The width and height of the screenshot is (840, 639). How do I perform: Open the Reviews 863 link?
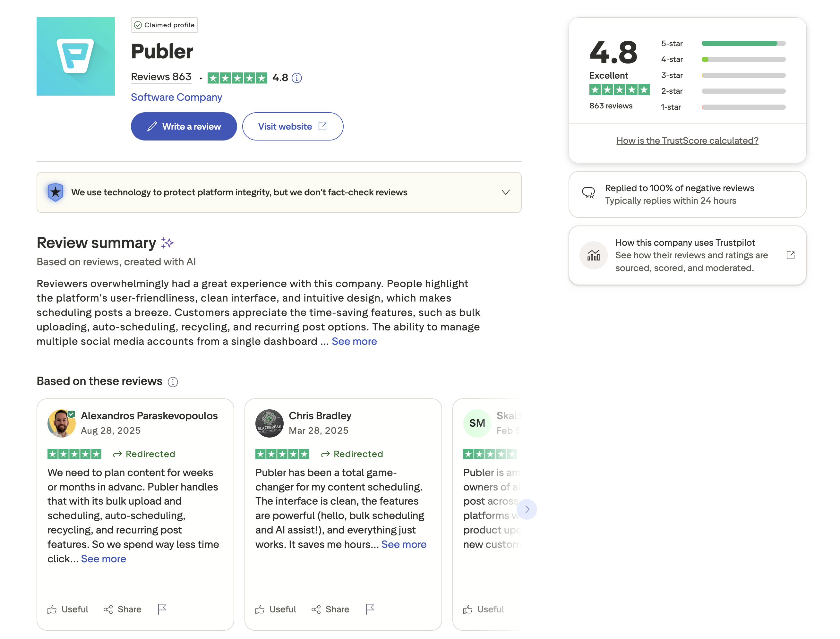click(x=161, y=76)
